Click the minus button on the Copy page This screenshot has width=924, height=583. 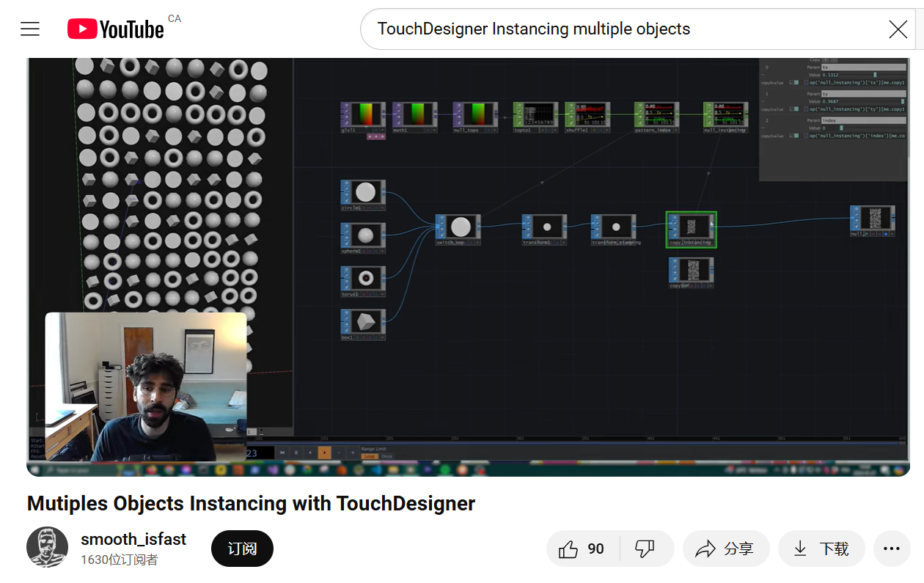(x=834, y=60)
